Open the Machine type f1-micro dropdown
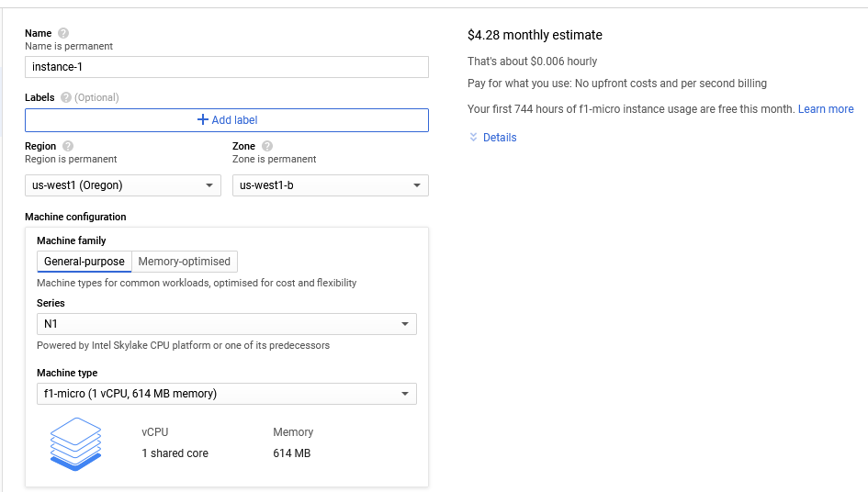 click(226, 394)
